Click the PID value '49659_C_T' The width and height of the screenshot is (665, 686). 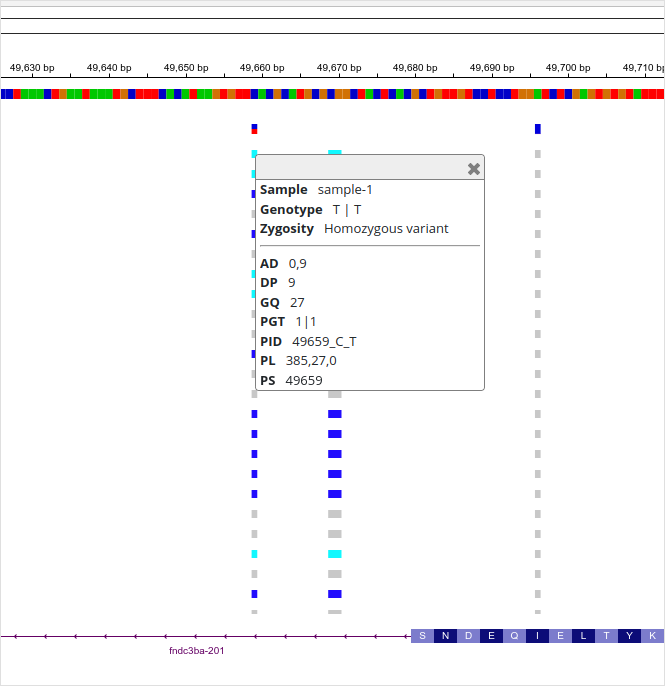click(324, 342)
